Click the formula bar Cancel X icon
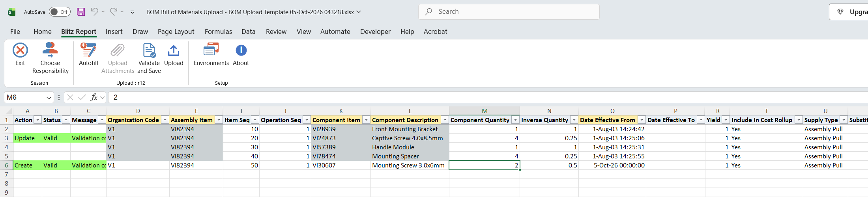Screen dimensions: 868x197 pos(70,97)
